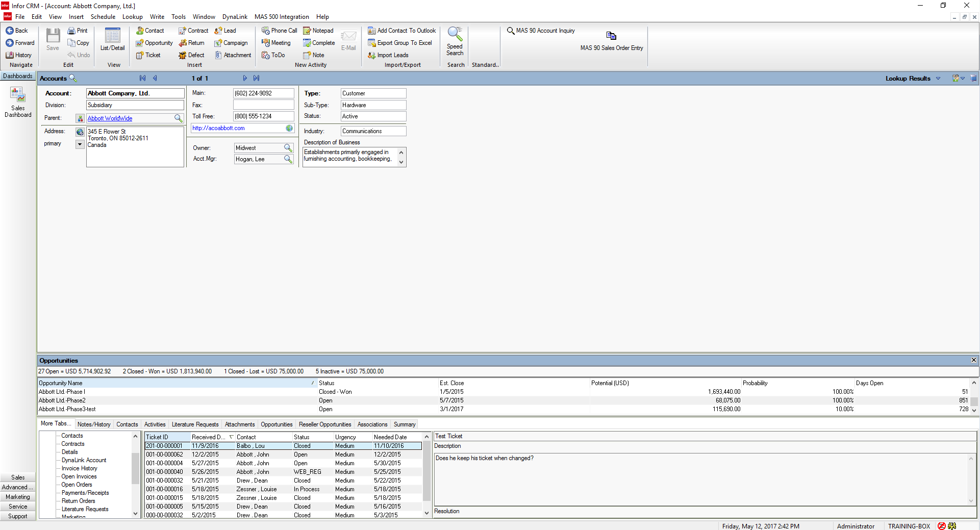Open Speed Search
The width and height of the screenshot is (980, 530).
tap(455, 41)
